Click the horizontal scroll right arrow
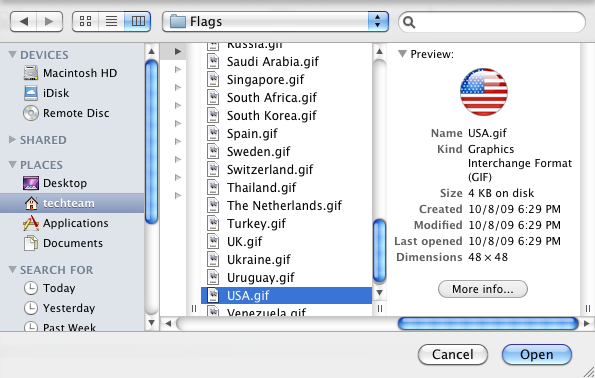595x378 pixels. (x=587, y=324)
